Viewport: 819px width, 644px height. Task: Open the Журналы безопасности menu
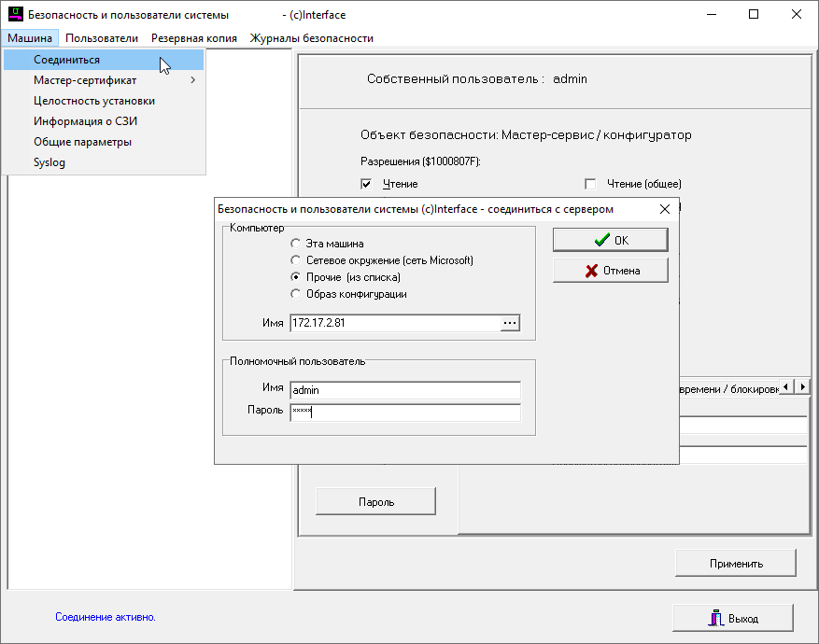coord(311,38)
